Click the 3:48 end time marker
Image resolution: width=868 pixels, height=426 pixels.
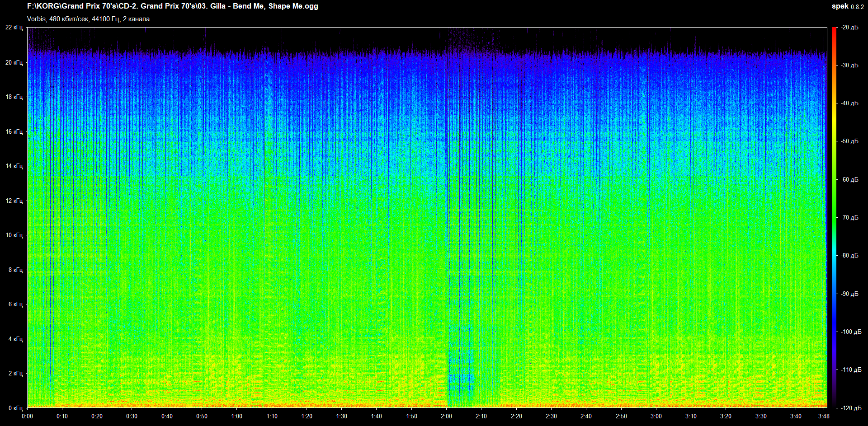(x=824, y=416)
